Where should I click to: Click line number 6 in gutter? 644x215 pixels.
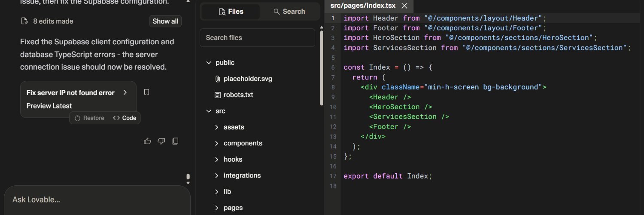333,68
